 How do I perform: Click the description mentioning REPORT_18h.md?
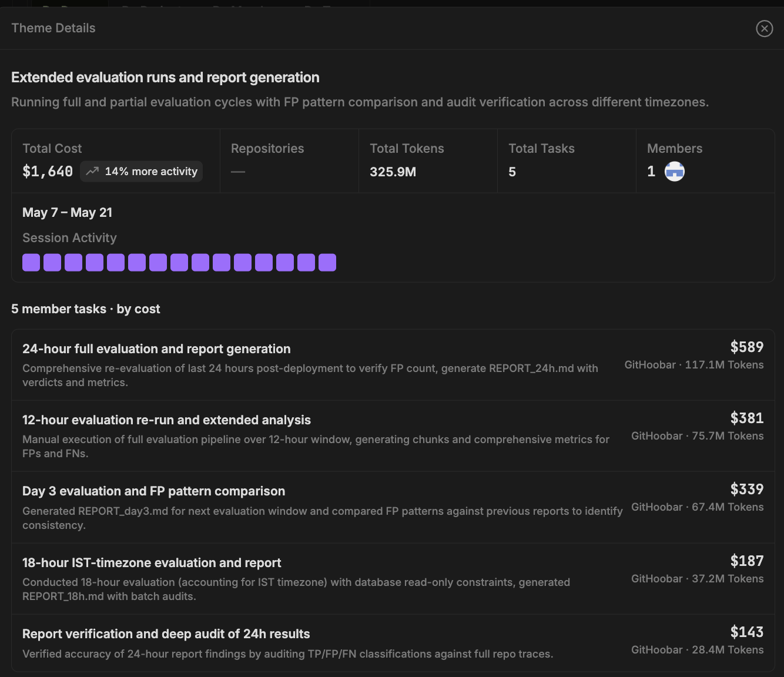click(296, 589)
